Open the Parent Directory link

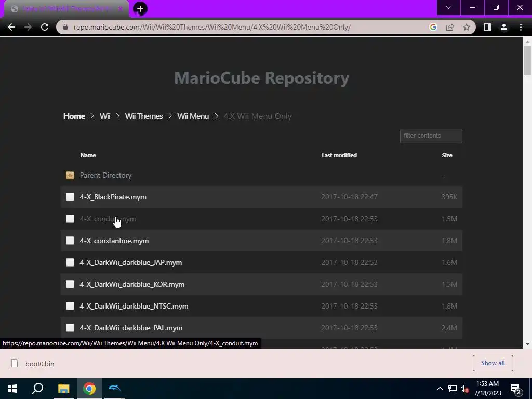[105, 175]
